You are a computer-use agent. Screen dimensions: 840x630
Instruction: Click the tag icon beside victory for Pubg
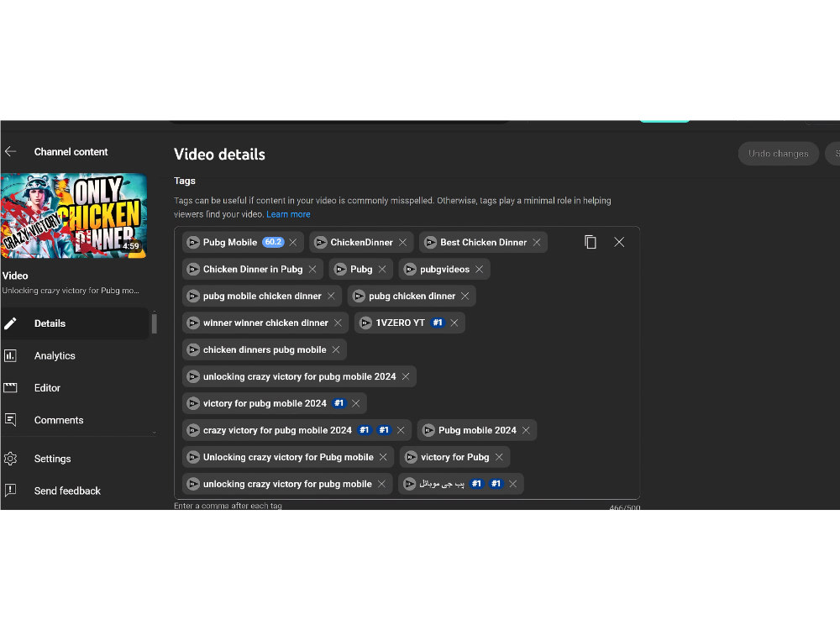click(411, 457)
